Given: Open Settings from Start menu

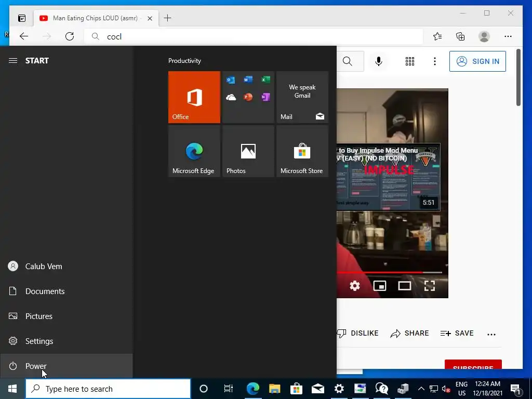Looking at the screenshot, I should point(66,341).
